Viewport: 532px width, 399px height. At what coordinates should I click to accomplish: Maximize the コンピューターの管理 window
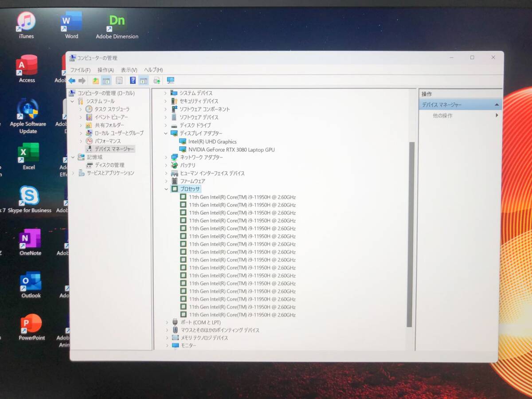[x=472, y=58]
